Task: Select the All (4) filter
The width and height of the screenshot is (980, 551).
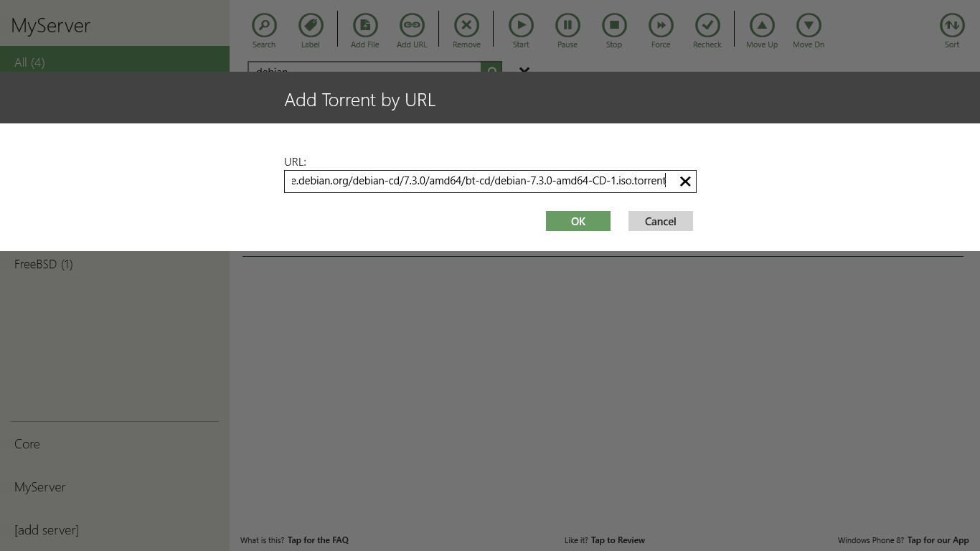Action: (115, 60)
